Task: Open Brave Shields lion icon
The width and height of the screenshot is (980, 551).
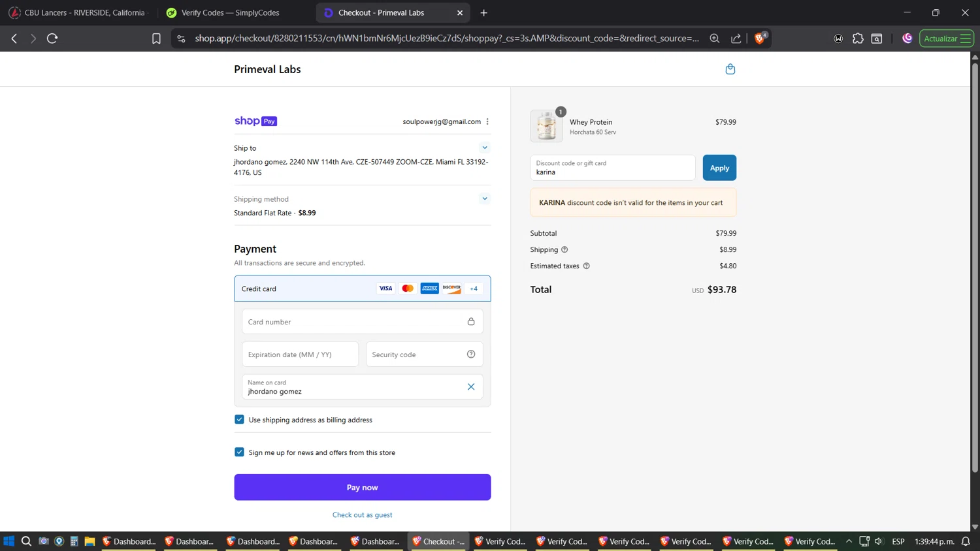Action: [x=760, y=39]
